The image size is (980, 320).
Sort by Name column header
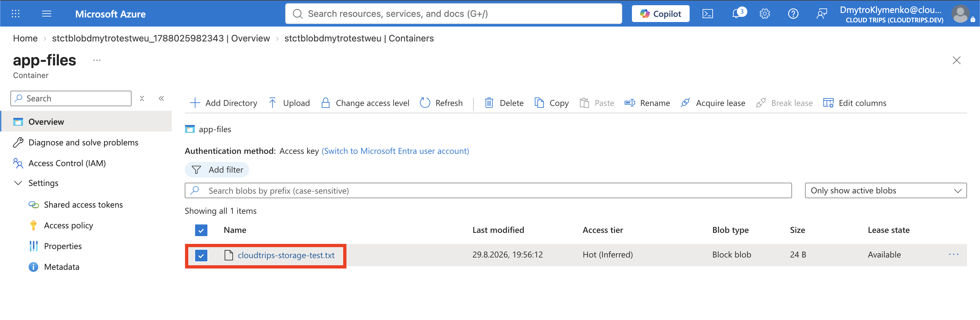[x=235, y=230]
